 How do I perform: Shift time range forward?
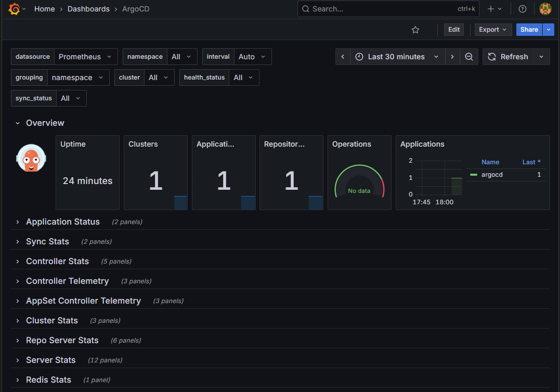pos(452,57)
